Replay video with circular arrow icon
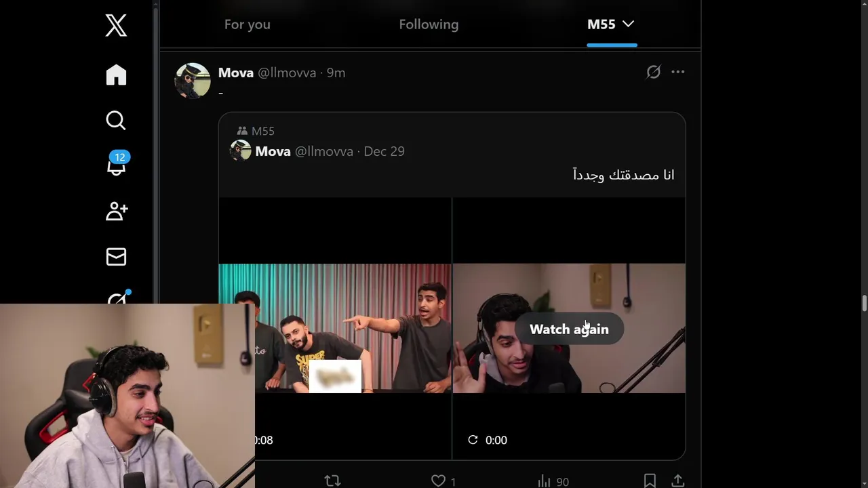Viewport: 868px width, 488px height. [473, 440]
